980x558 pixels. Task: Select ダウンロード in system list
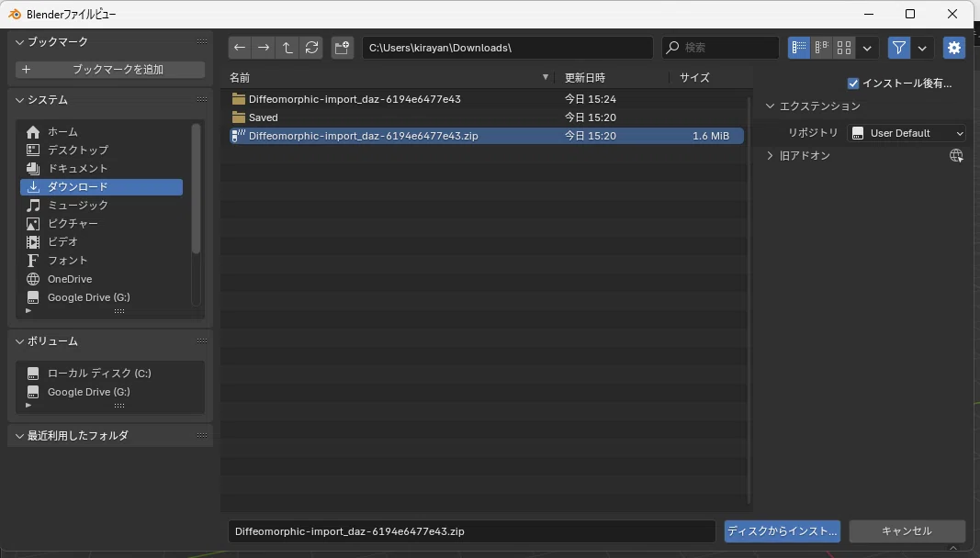(x=101, y=187)
